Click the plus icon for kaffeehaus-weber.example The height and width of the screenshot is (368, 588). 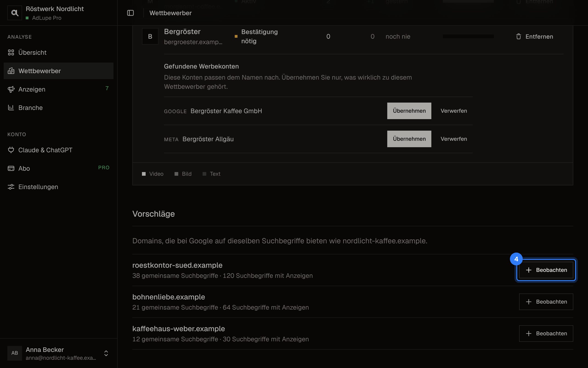tap(529, 333)
